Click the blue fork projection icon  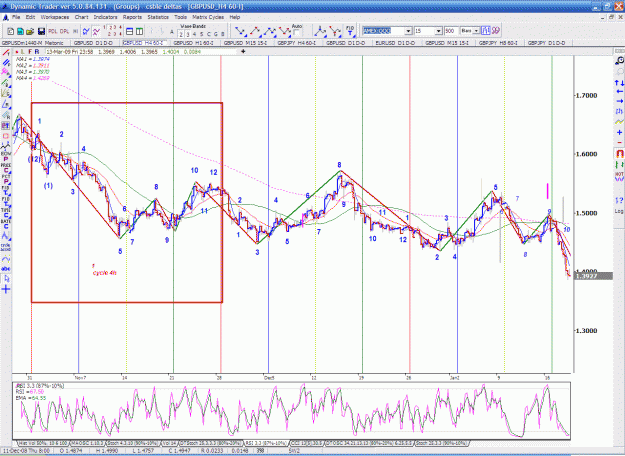pos(320,31)
